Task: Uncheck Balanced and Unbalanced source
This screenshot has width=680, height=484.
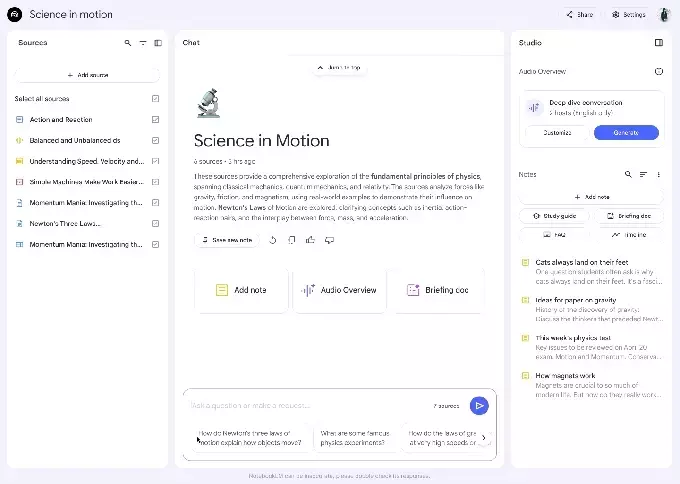Action: pyautogui.click(x=156, y=140)
